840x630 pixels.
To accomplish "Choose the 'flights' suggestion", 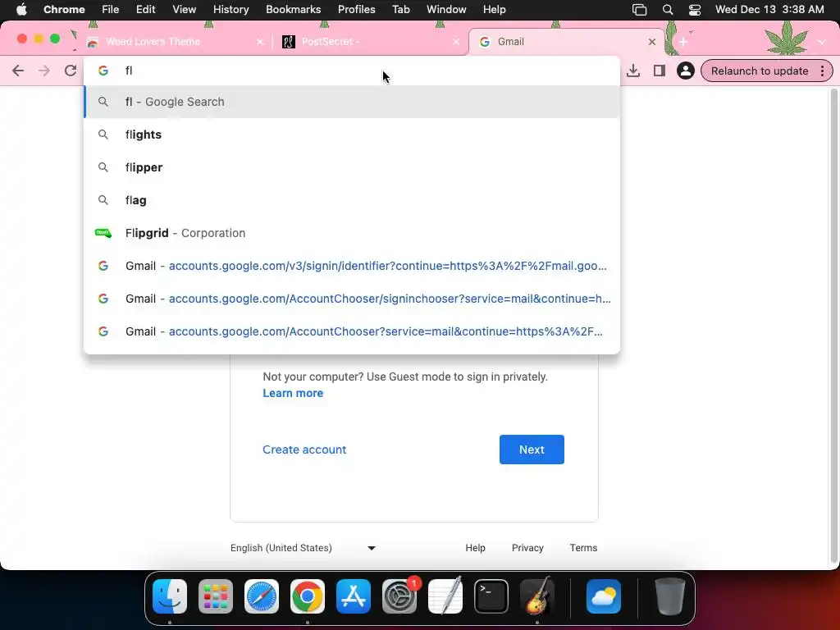I will [x=352, y=135].
